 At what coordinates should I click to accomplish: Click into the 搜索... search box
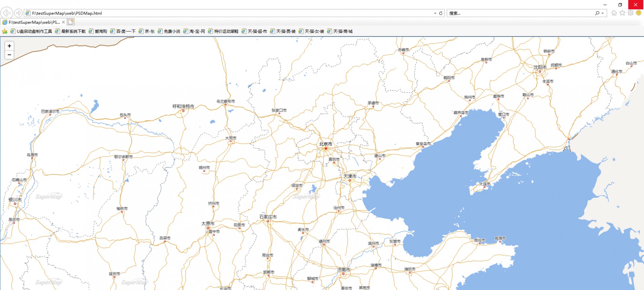(520, 13)
